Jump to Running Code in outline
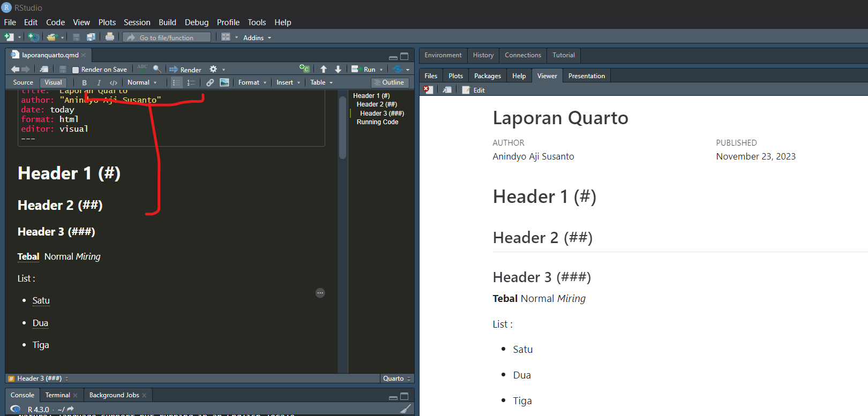The image size is (868, 416). pyautogui.click(x=378, y=122)
